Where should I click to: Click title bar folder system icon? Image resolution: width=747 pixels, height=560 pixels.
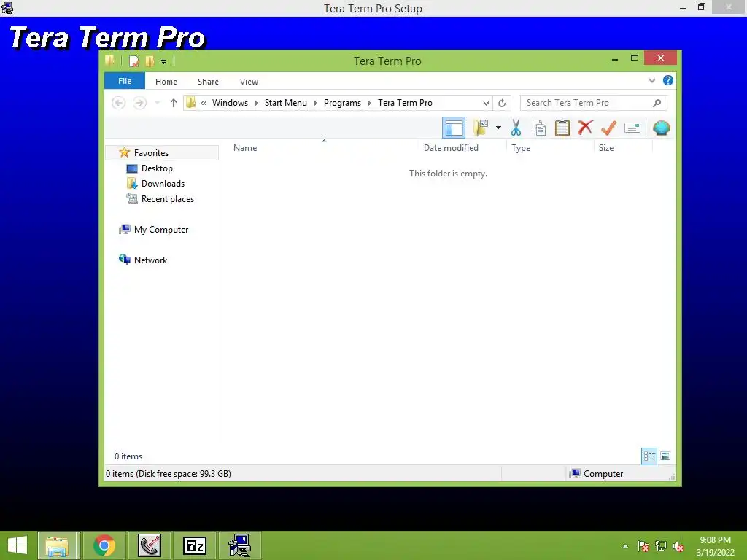pos(110,61)
